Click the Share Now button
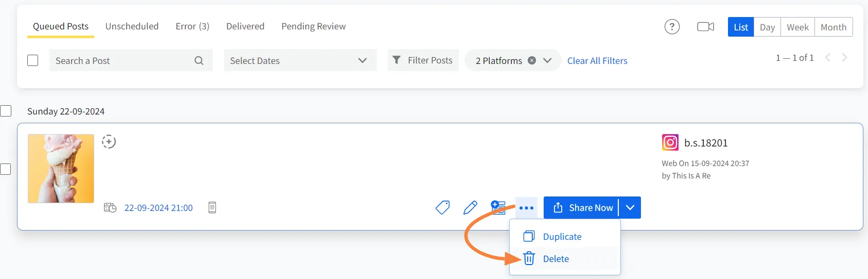This screenshot has height=279, width=868. 581,208
